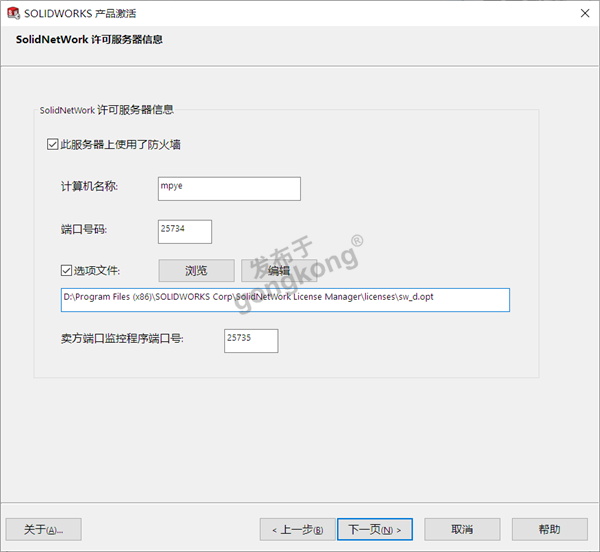Click the 编辑 edit button
Screen dimensions: 600x552
[x=279, y=270]
